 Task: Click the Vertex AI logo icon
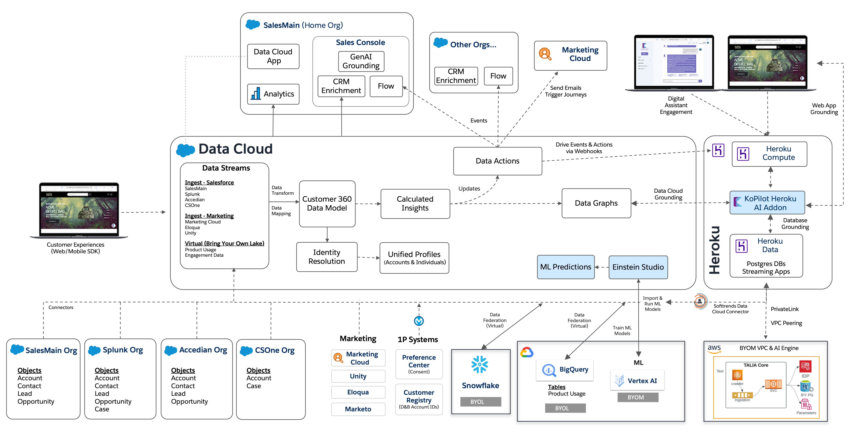pyautogui.click(x=619, y=381)
